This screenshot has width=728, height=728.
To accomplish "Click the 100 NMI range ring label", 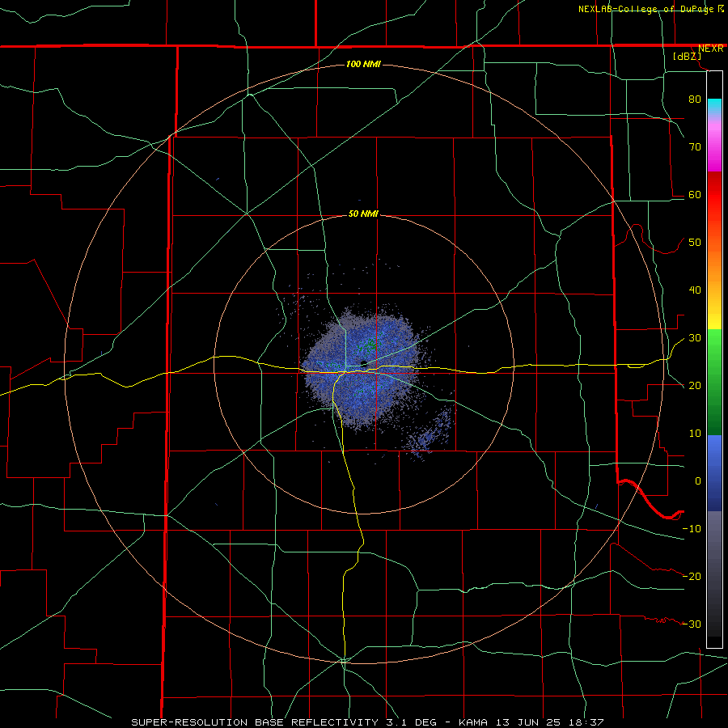I will pos(363,64).
